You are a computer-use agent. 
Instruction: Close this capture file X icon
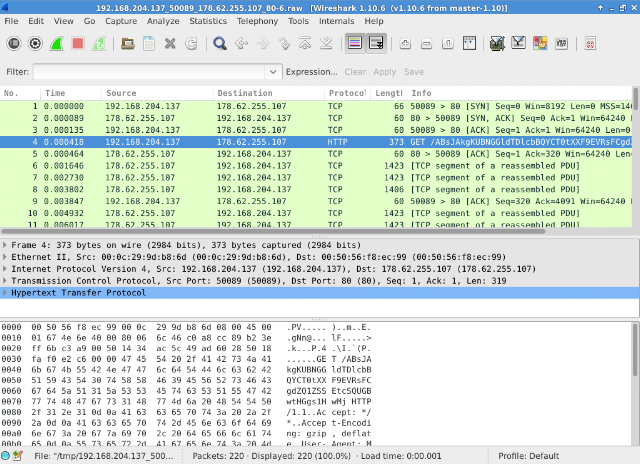point(170,43)
